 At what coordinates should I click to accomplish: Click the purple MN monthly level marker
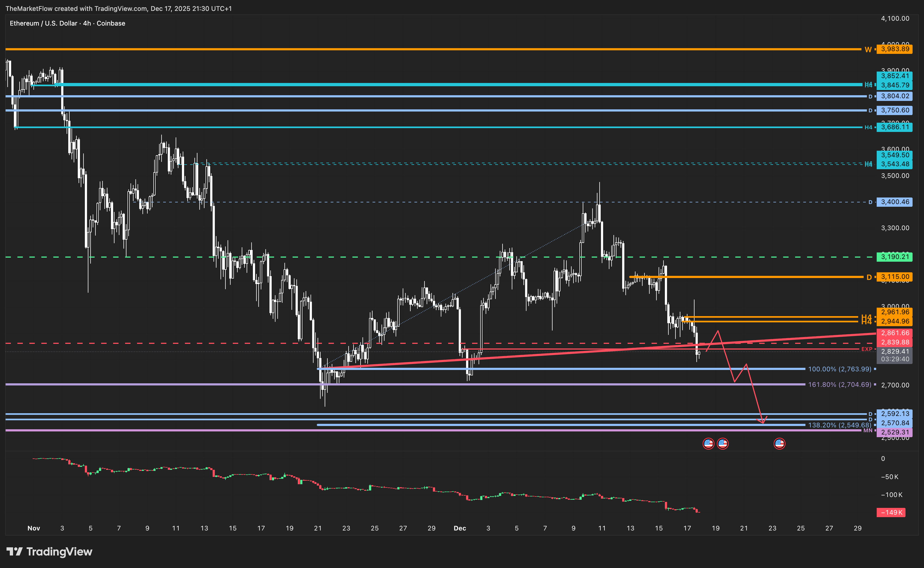point(868,431)
